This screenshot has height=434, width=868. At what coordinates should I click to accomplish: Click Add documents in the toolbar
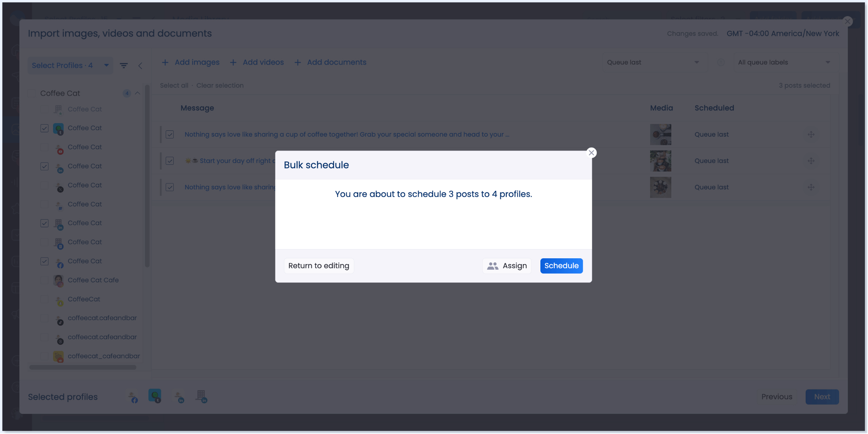pos(336,62)
